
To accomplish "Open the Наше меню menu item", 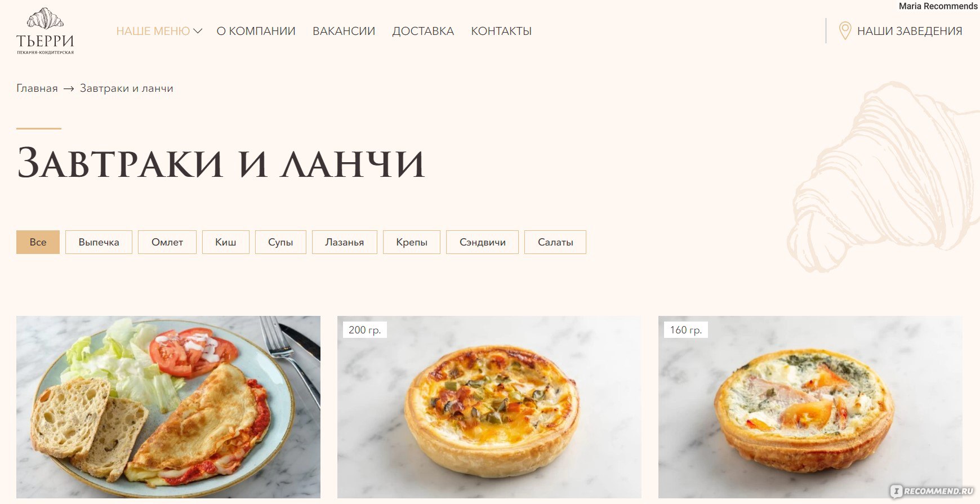I will (x=153, y=31).
